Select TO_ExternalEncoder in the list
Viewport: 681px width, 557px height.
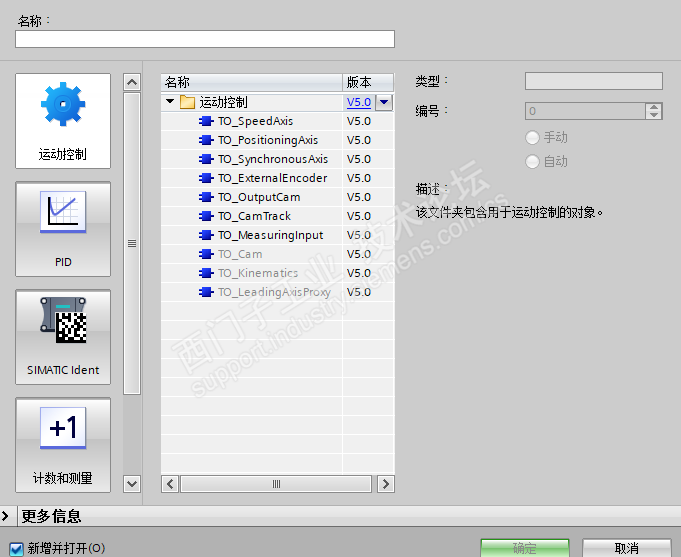pos(272,178)
